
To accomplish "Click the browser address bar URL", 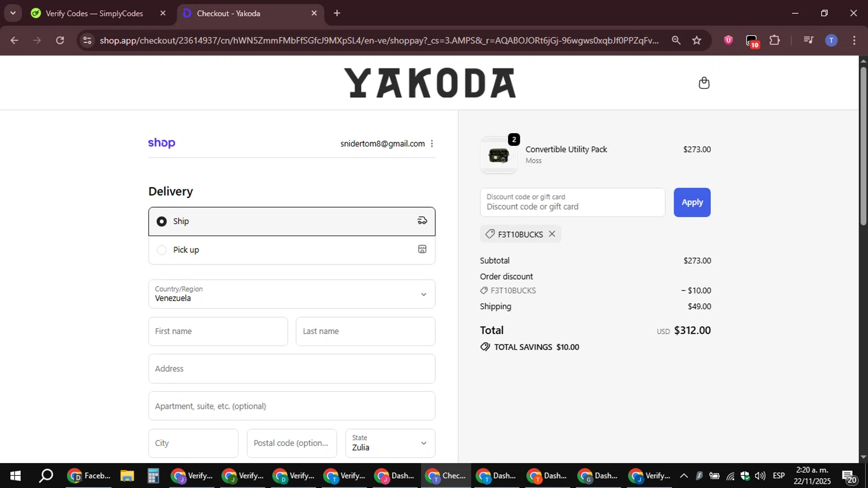I will pyautogui.click(x=379, y=40).
